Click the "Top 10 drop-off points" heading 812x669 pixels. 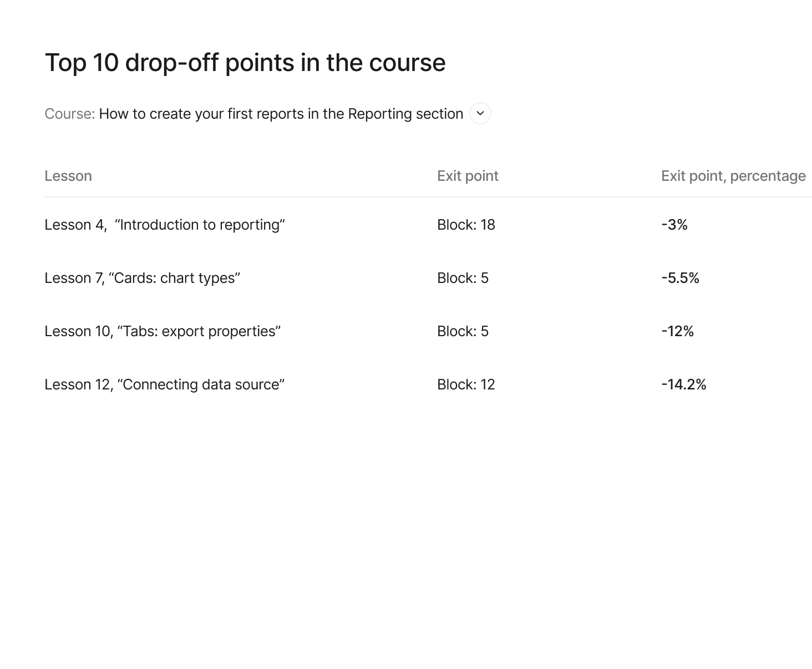pos(245,63)
